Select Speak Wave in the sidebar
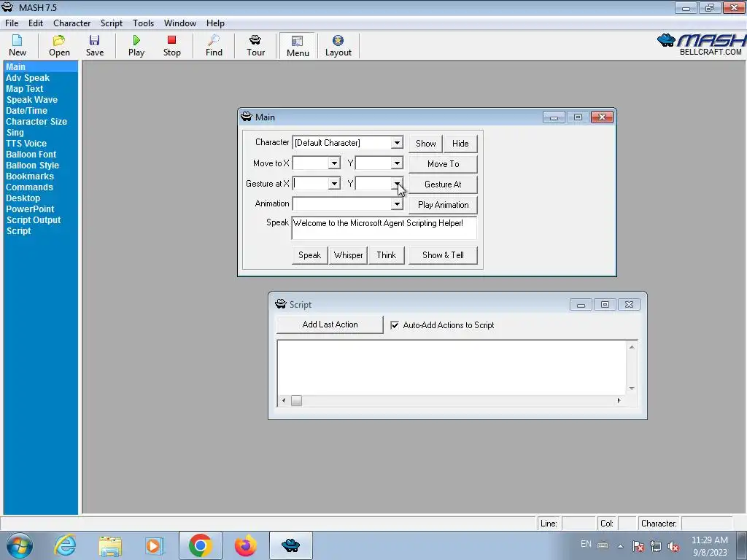The image size is (747, 560). coord(32,99)
